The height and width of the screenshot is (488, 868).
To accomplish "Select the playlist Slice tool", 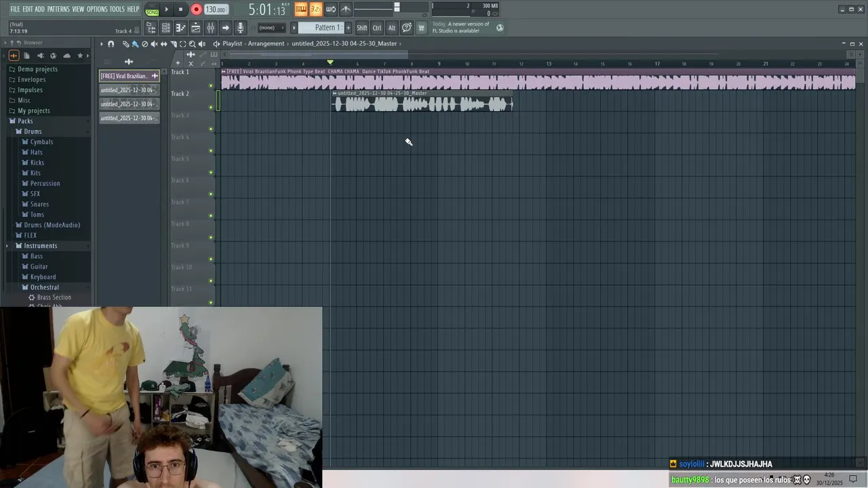I will coord(173,44).
